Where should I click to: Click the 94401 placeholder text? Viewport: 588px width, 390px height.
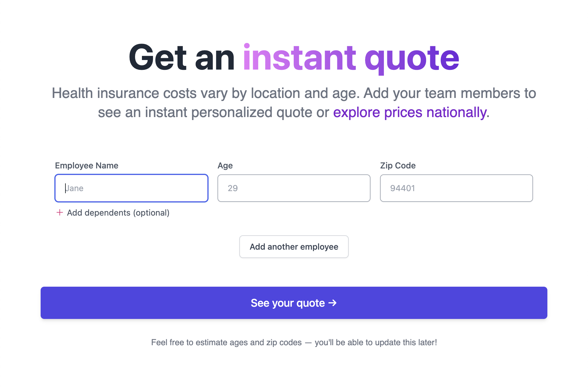[x=402, y=188]
